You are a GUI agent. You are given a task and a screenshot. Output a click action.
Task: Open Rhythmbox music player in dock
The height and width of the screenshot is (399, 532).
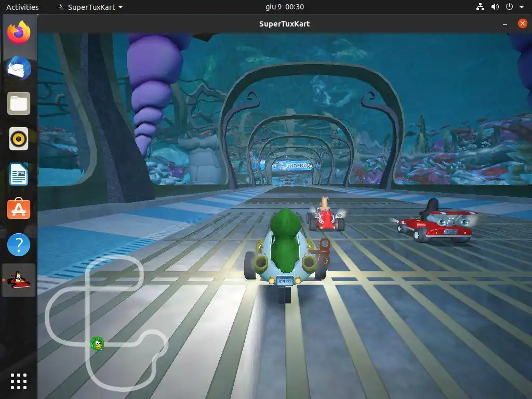(19, 139)
